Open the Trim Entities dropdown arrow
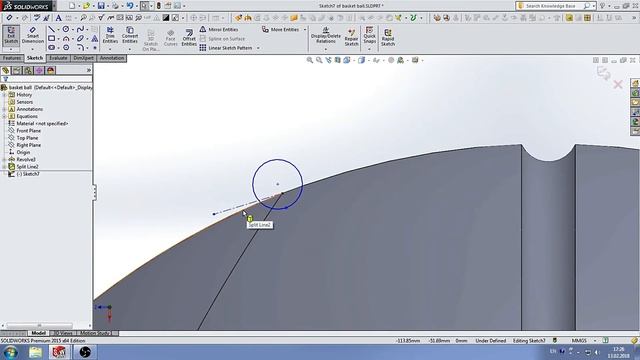640x360 pixels. pos(110,49)
